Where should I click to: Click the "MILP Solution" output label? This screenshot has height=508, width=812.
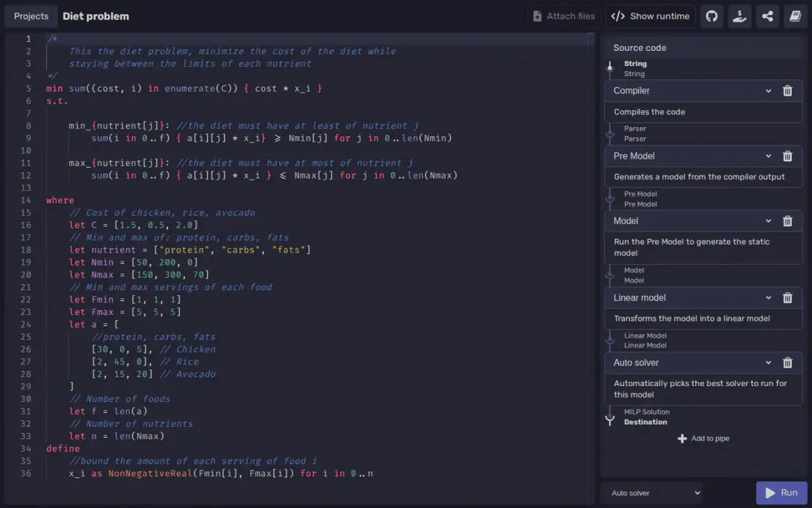(647, 412)
